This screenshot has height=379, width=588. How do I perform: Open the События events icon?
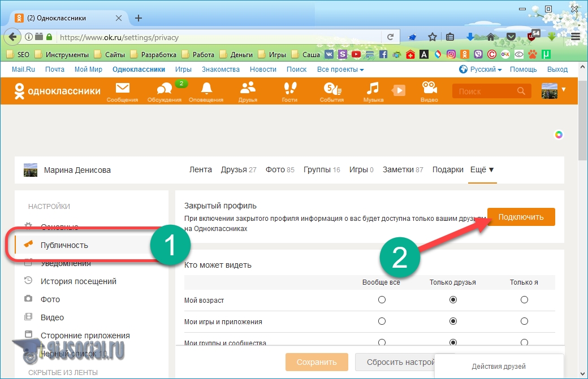coord(332,92)
